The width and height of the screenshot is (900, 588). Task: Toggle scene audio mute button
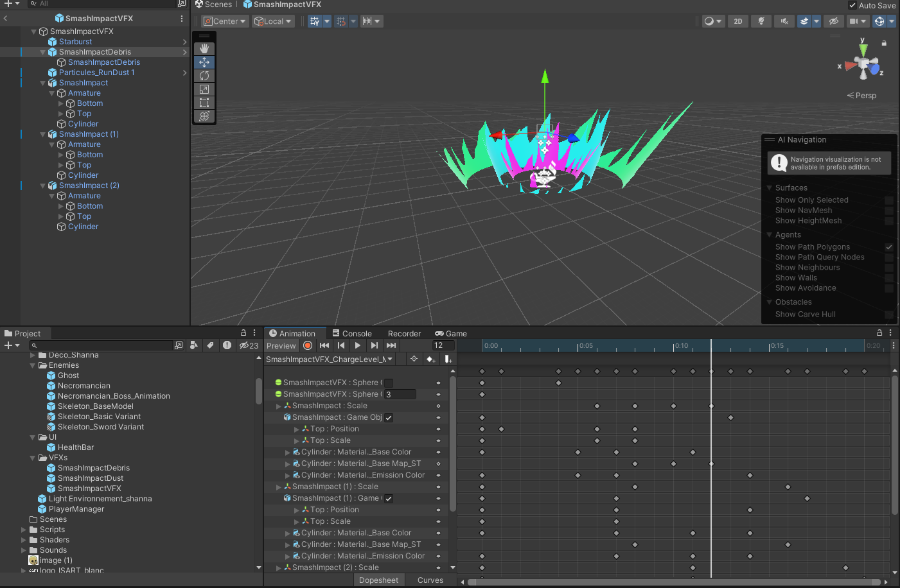coord(784,21)
